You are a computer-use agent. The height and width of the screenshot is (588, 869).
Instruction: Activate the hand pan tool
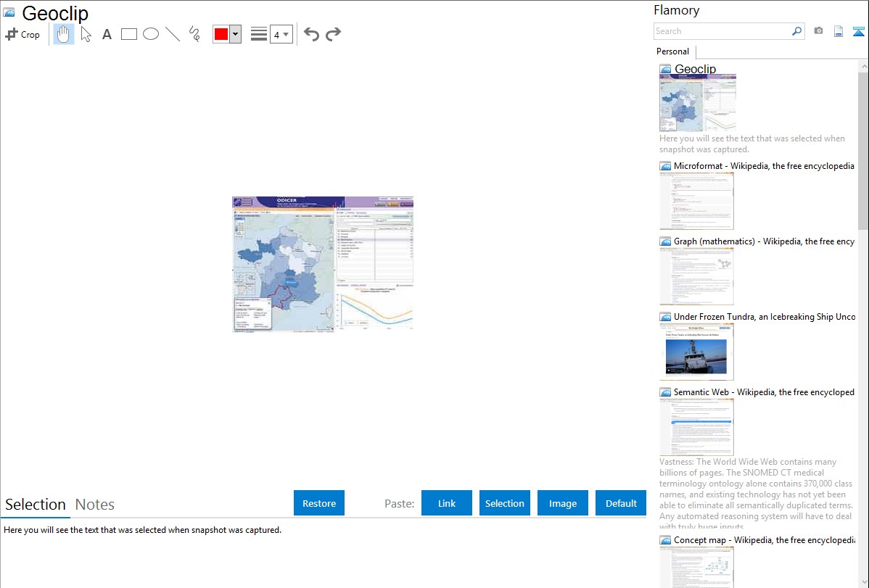(64, 34)
